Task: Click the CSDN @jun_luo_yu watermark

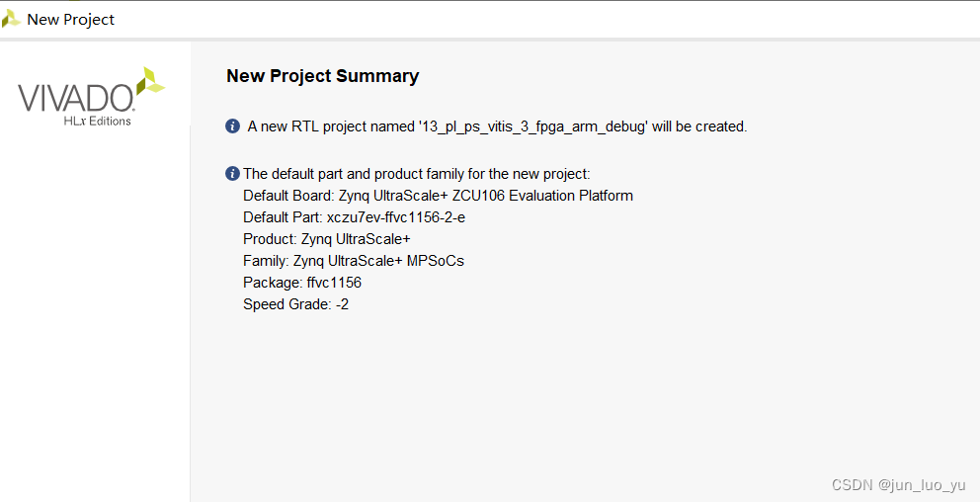Action: click(x=898, y=484)
